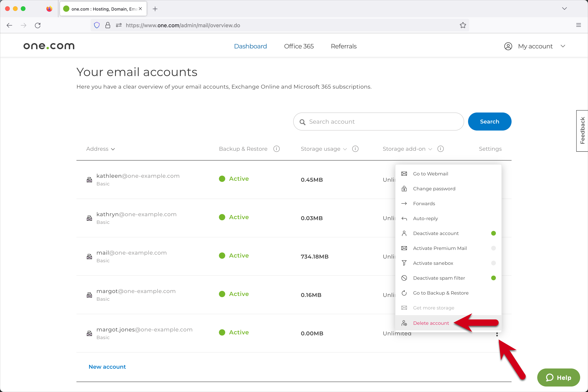
Task: Click the Storage add-on info icon
Action: pyautogui.click(x=440, y=149)
